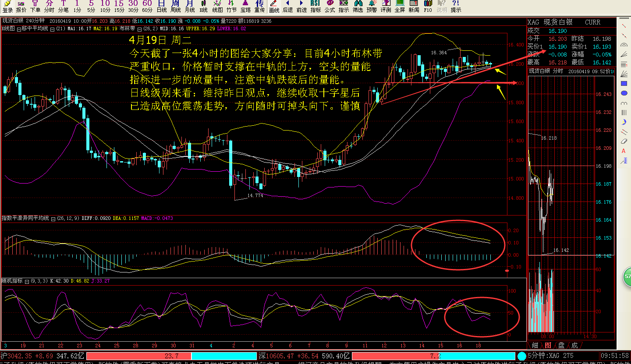Open the 盘 tab in side panel

coord(561,345)
